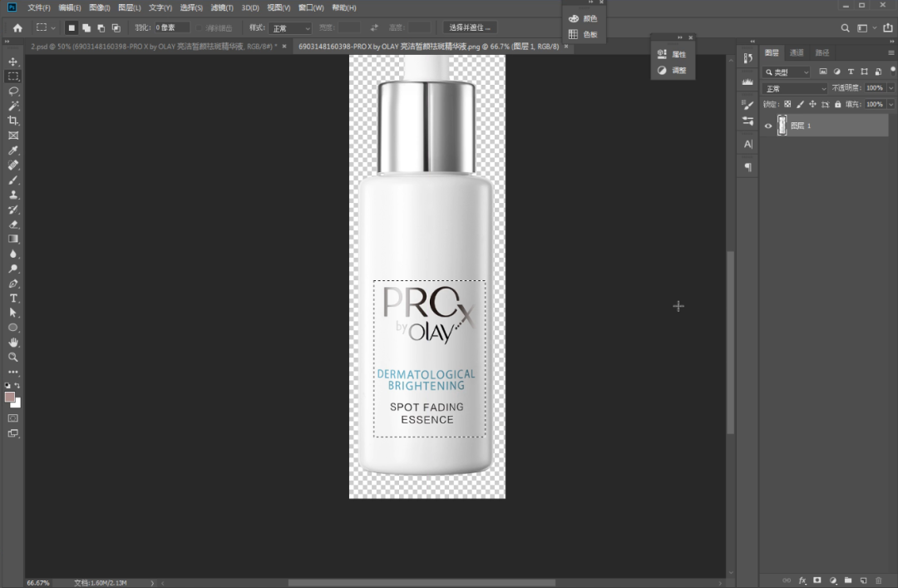Screen dimensions: 898x588
Task: Select the Crop tool
Action: (13, 121)
